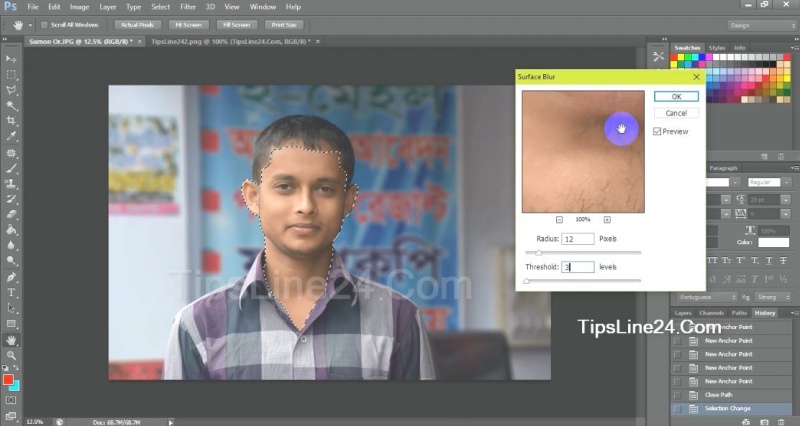The width and height of the screenshot is (800, 426).
Task: Select the Rectangular Marquee tool
Action: (x=11, y=74)
